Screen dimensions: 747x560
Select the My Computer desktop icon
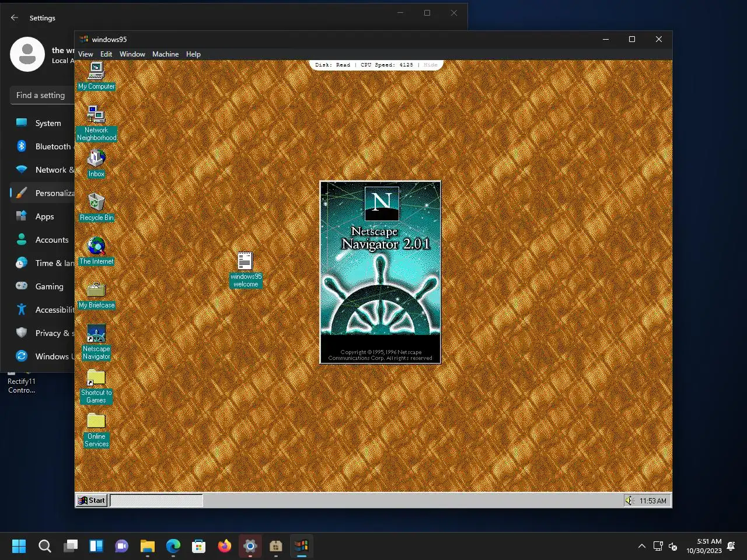pos(96,76)
